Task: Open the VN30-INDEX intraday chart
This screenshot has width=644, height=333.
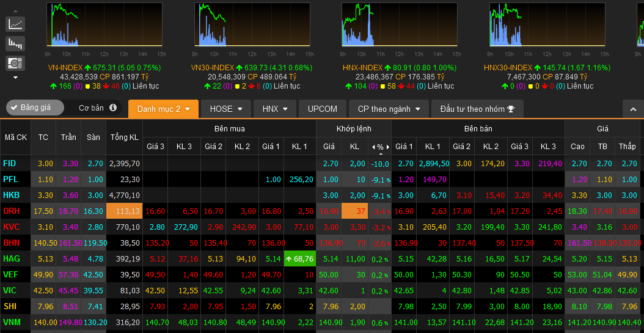Action: (x=252, y=24)
